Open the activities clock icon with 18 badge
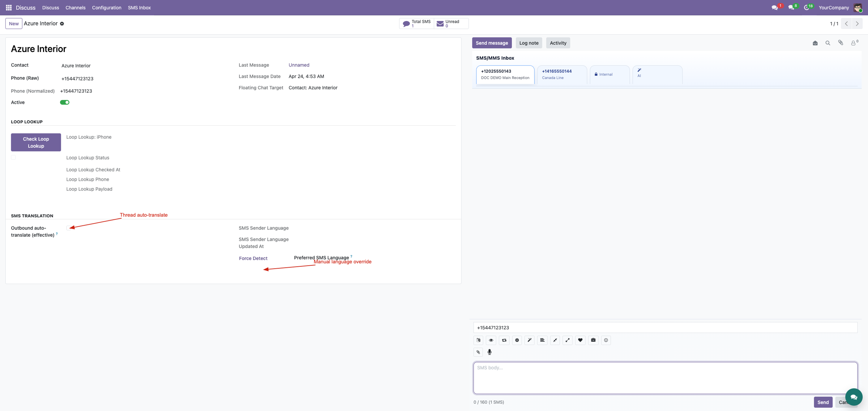The width and height of the screenshot is (868, 411). pyautogui.click(x=807, y=7)
